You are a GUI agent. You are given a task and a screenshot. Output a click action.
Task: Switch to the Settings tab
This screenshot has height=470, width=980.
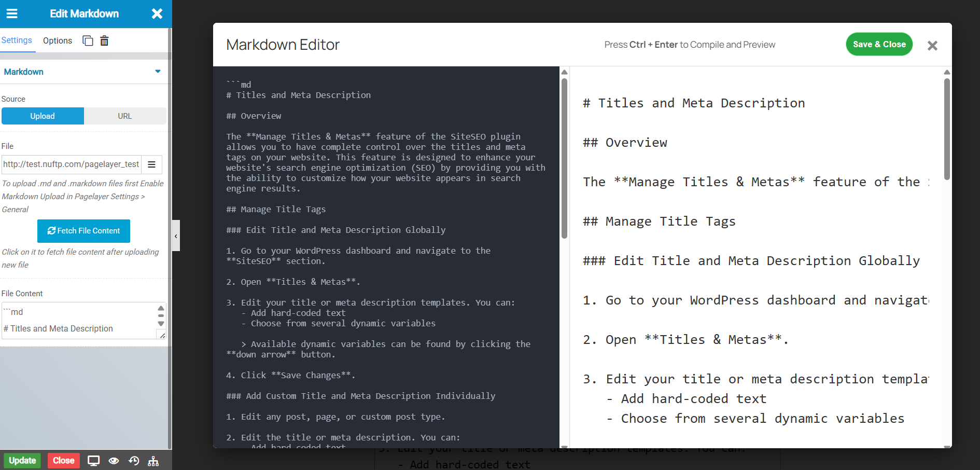(17, 40)
